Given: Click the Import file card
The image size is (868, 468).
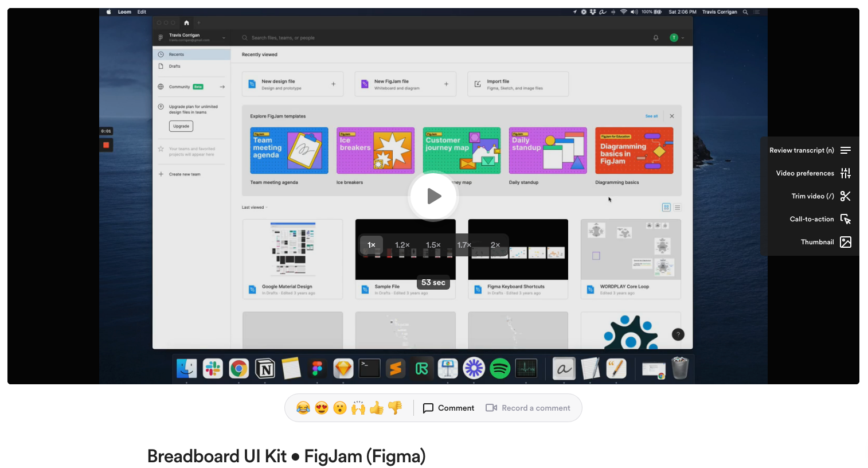Looking at the screenshot, I should (x=518, y=84).
